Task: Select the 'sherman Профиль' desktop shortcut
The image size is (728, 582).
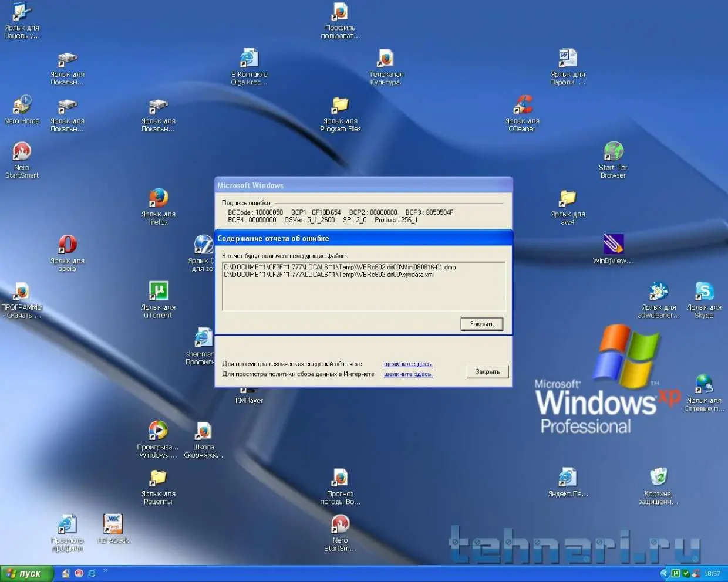Action: tap(201, 346)
